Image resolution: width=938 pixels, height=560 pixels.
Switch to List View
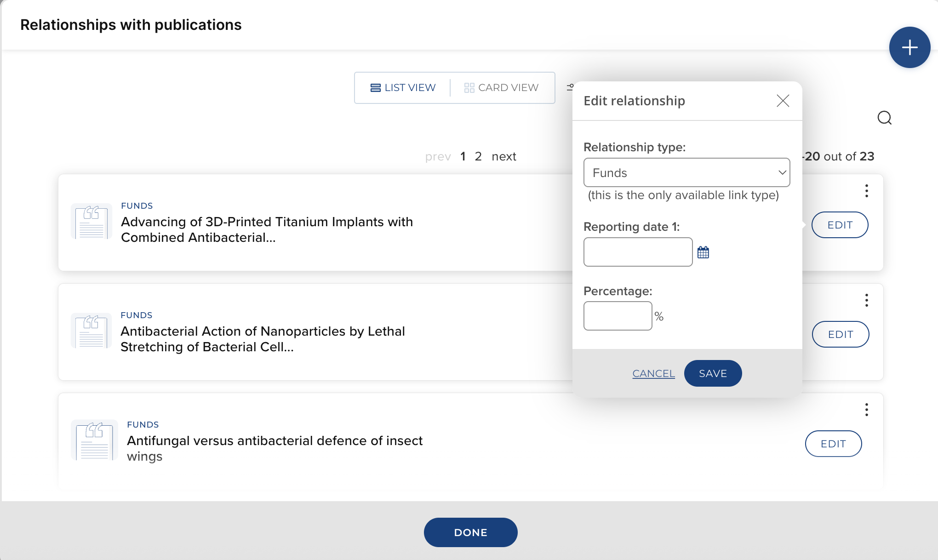tap(403, 88)
